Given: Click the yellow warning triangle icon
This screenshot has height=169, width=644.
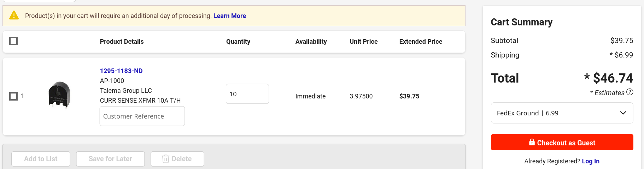Looking at the screenshot, I should (14, 15).
